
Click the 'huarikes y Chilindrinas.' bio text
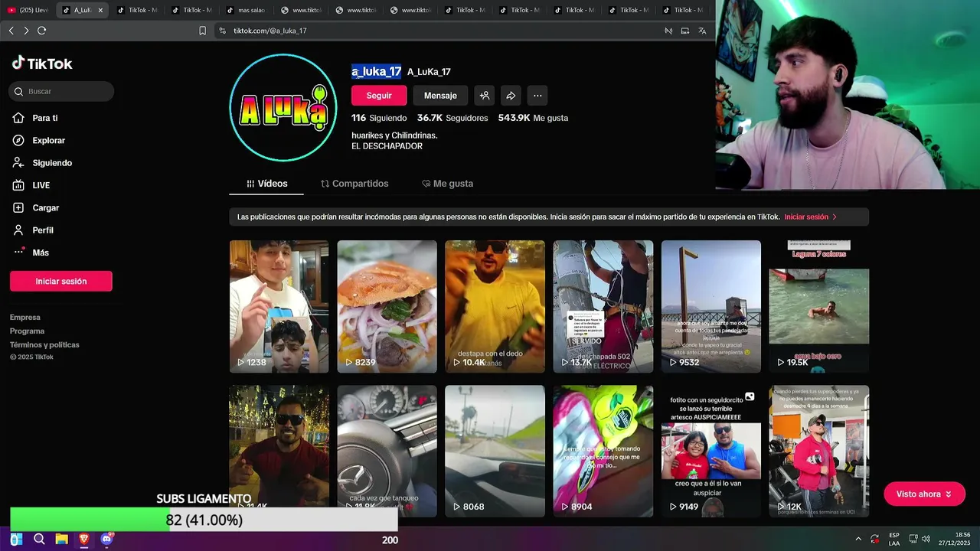tap(394, 135)
